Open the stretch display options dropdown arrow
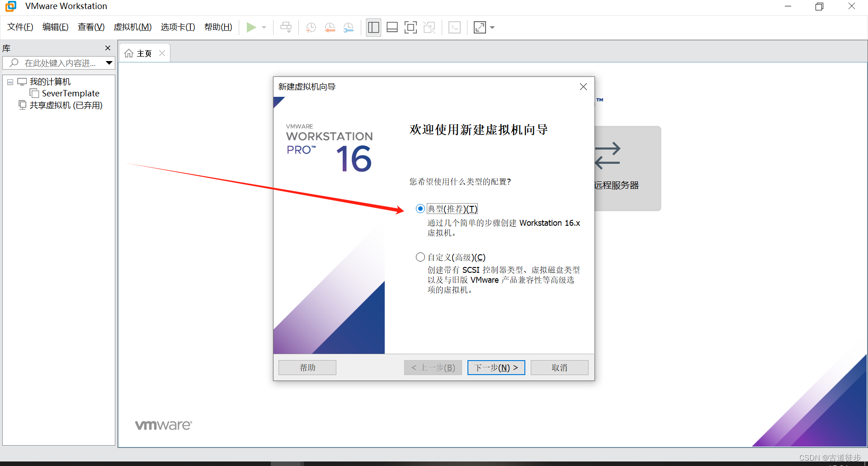868x466 pixels. 492,28
